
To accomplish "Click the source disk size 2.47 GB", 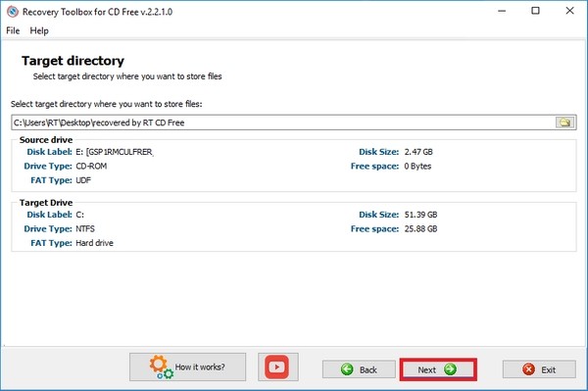I will click(418, 152).
